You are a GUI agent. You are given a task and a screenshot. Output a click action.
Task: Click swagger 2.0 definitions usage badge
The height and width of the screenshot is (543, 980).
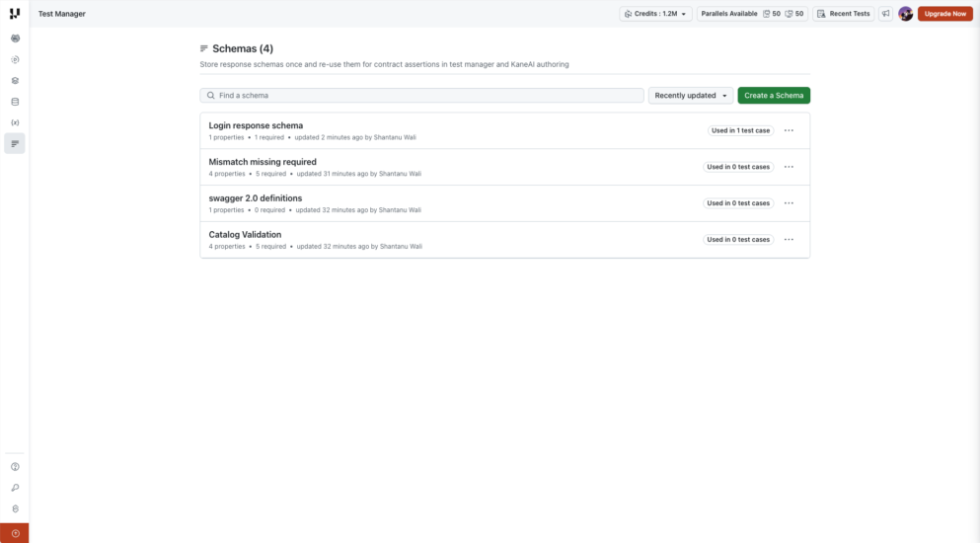click(x=738, y=203)
